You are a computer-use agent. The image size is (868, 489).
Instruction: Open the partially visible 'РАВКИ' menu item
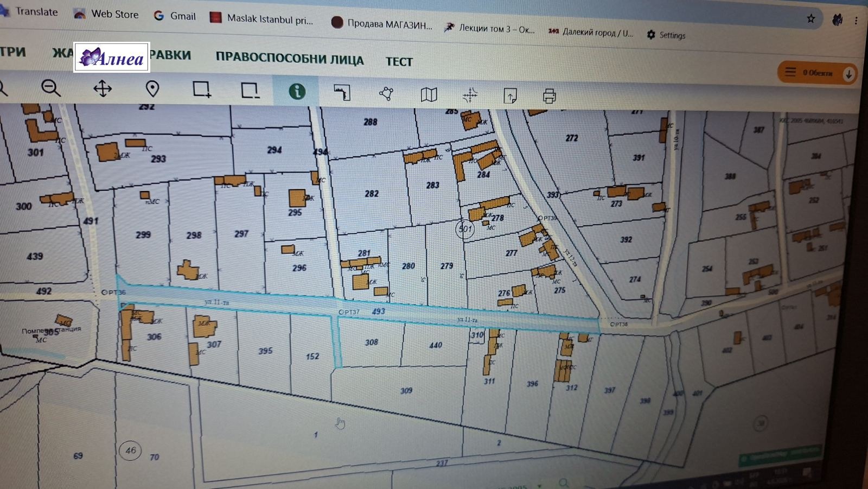170,55
